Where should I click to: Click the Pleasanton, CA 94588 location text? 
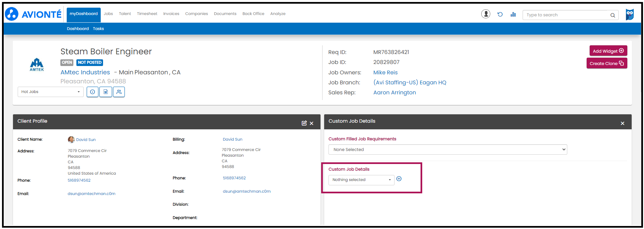(93, 81)
